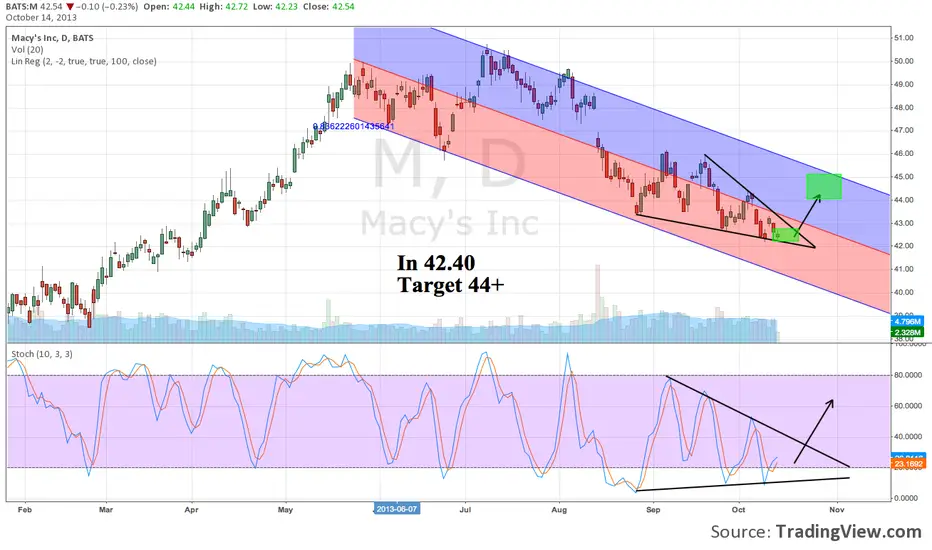Click the 46.00 price axis label

(x=903, y=153)
